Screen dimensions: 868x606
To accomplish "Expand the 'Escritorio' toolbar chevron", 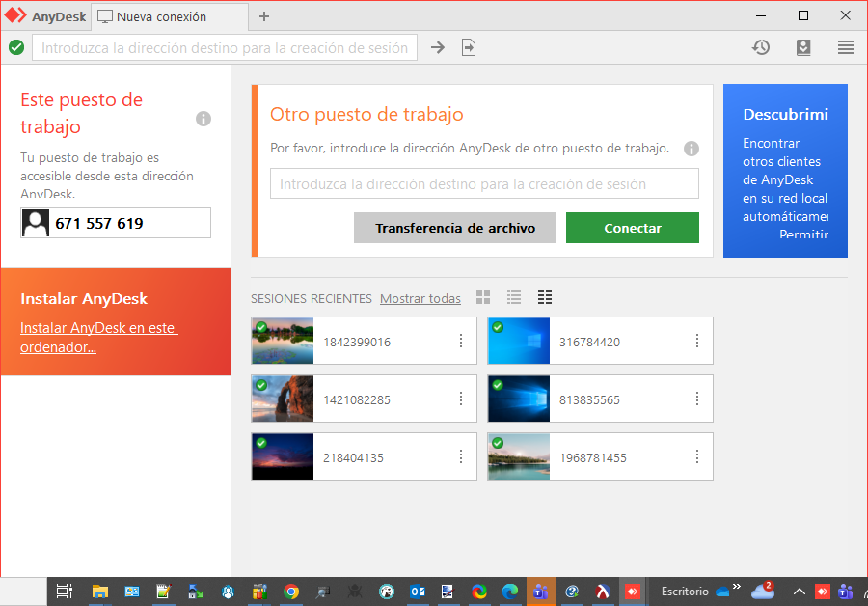I will 736,586.
